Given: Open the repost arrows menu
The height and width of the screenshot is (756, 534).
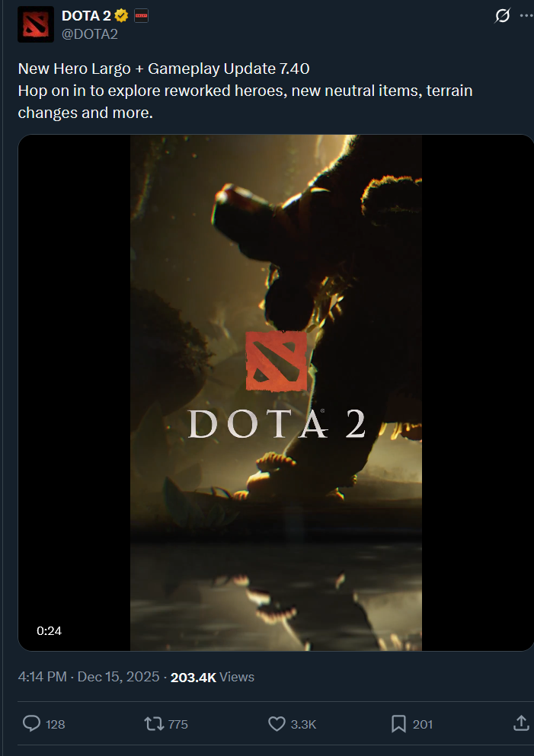Looking at the screenshot, I should tap(154, 724).
